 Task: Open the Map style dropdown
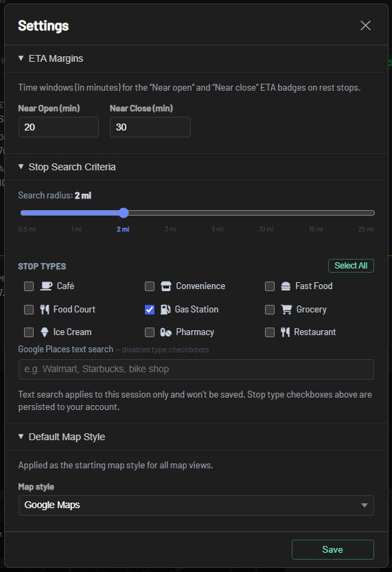pyautogui.click(x=196, y=505)
